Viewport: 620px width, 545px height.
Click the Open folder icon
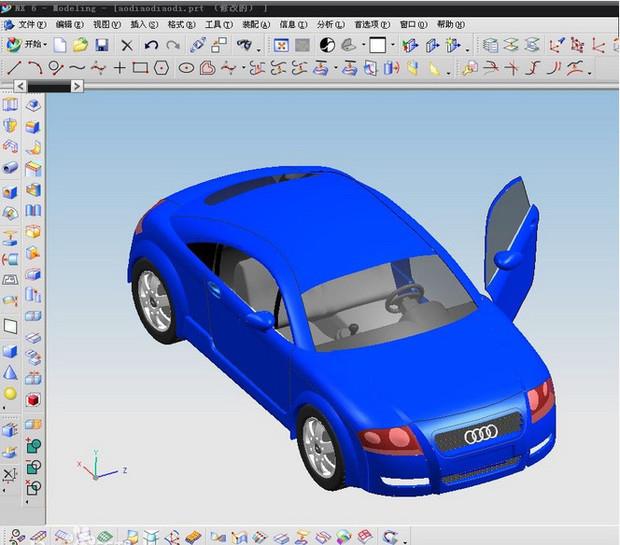coord(80,45)
